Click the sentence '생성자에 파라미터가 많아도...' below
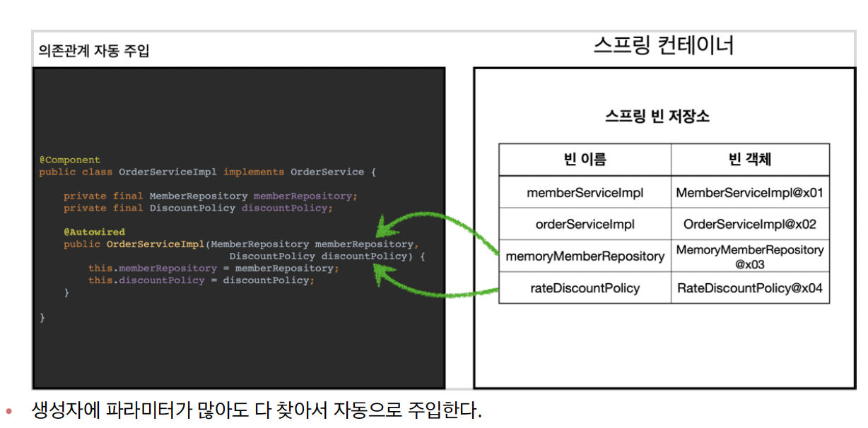Image resolution: width=868 pixels, height=428 pixels. tap(257, 410)
